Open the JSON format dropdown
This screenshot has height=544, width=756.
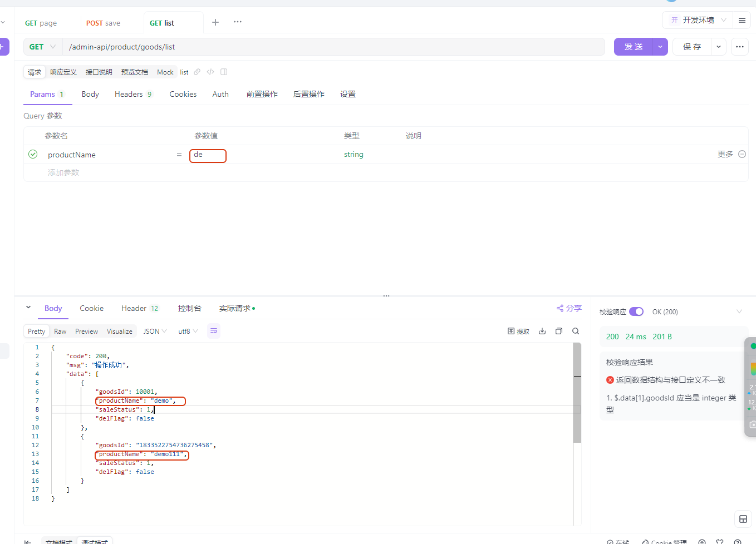(155, 331)
